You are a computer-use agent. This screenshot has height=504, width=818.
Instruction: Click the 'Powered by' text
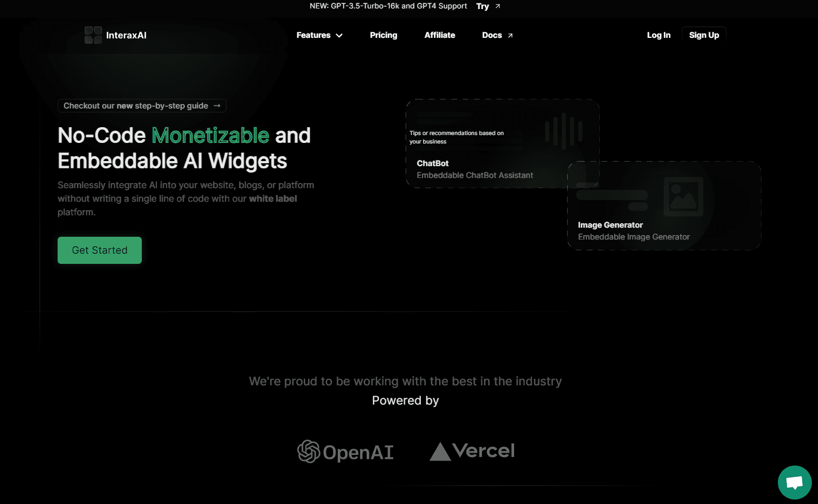tap(405, 401)
